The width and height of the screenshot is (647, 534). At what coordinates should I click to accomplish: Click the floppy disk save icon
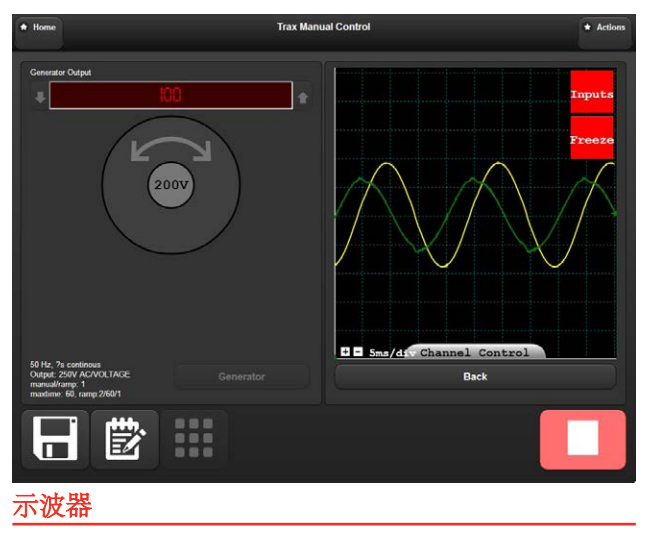55,439
